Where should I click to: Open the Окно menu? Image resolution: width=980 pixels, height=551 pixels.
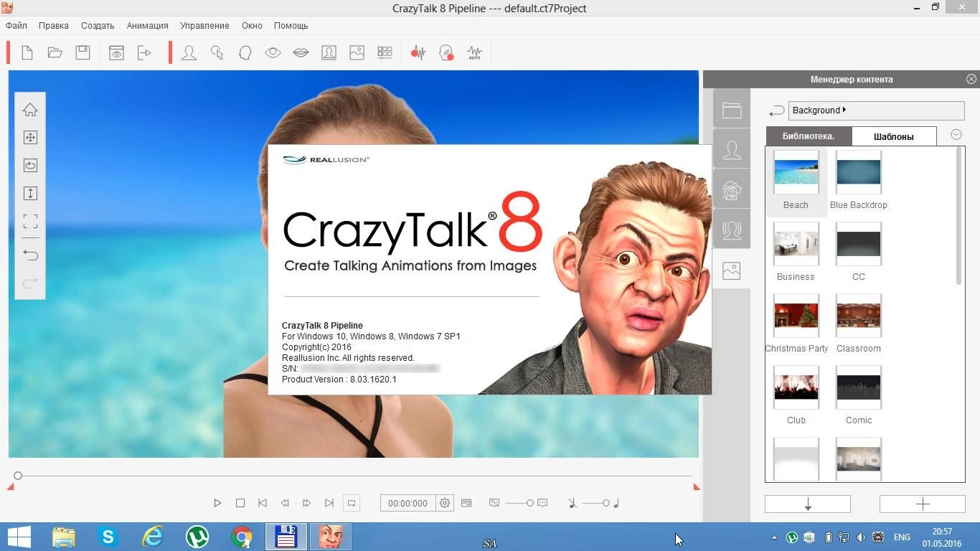(x=252, y=25)
